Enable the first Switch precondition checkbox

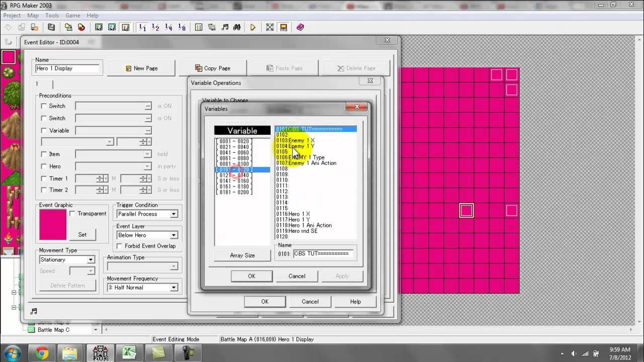tap(44, 106)
